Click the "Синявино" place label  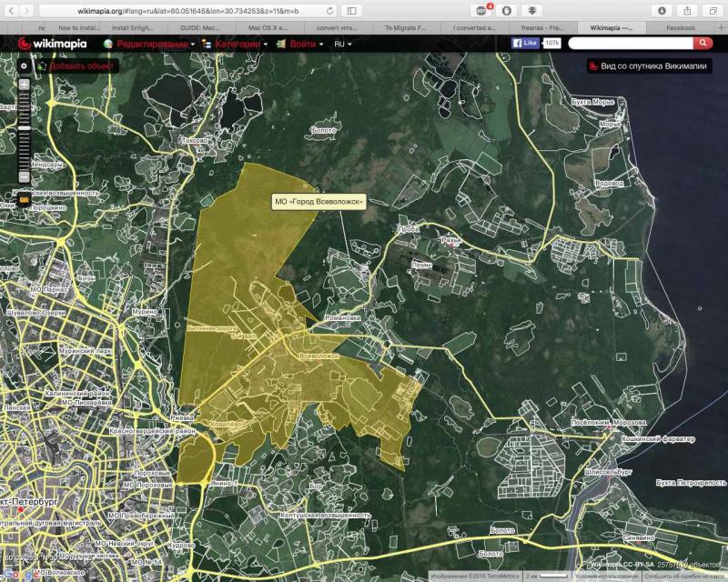pos(639,538)
